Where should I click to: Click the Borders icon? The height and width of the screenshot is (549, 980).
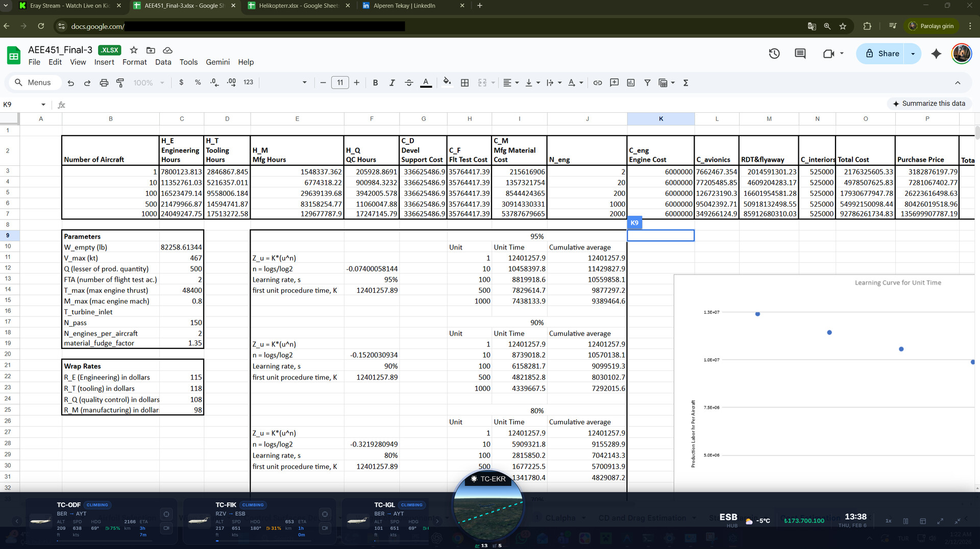click(x=464, y=82)
